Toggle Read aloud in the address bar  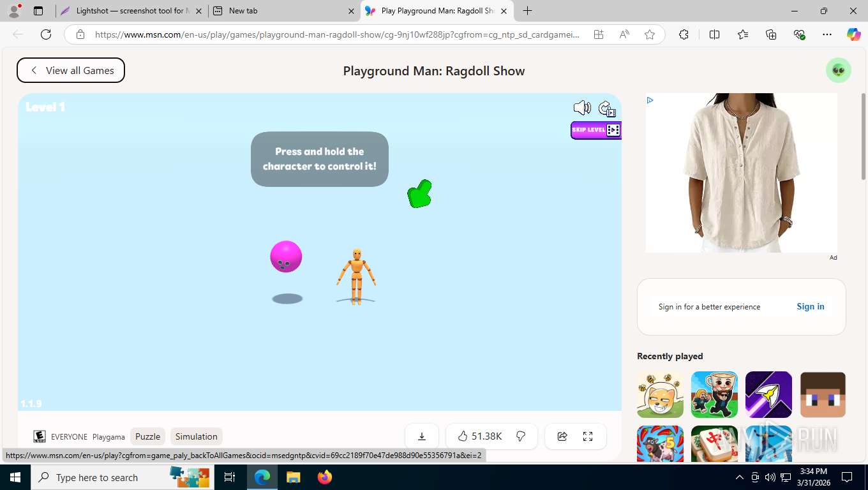tap(624, 34)
